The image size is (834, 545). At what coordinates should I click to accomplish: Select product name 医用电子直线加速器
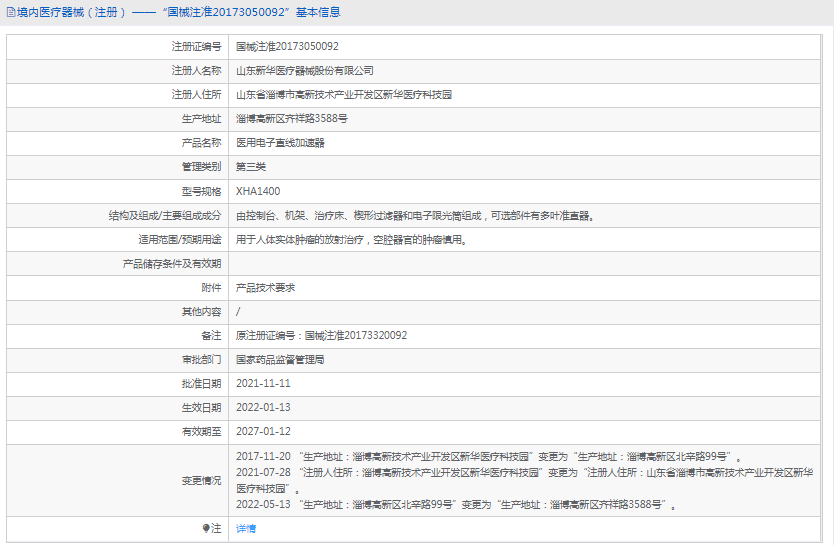pyautogui.click(x=280, y=143)
